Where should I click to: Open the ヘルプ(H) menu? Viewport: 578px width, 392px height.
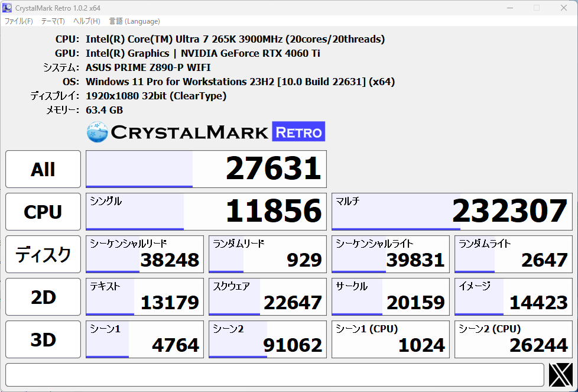[87, 21]
